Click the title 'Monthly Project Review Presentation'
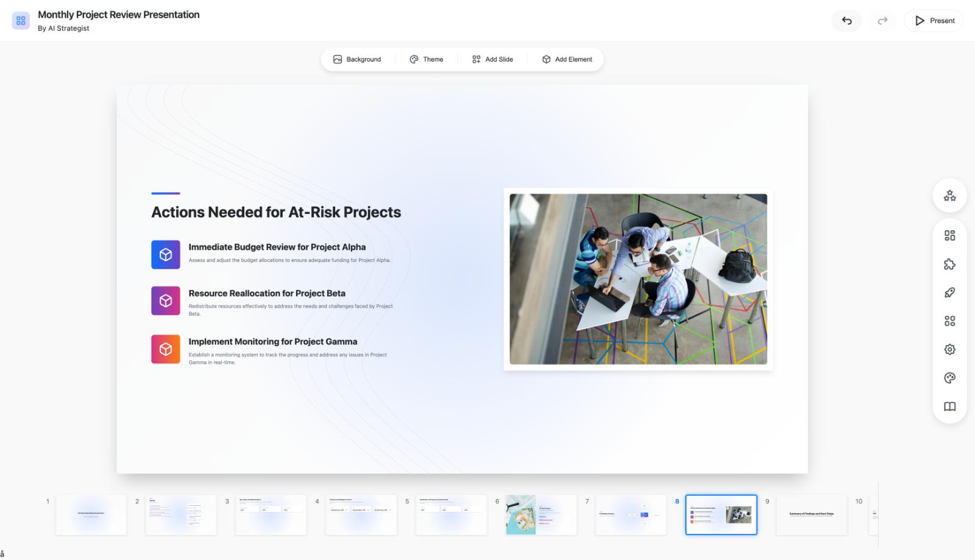 119,14
